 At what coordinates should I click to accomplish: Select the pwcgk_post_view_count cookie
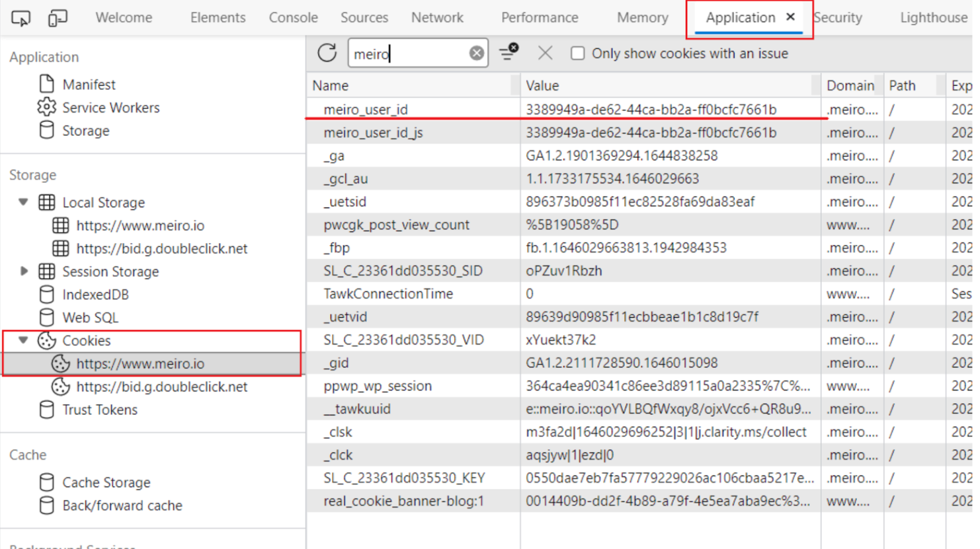coord(639,225)
